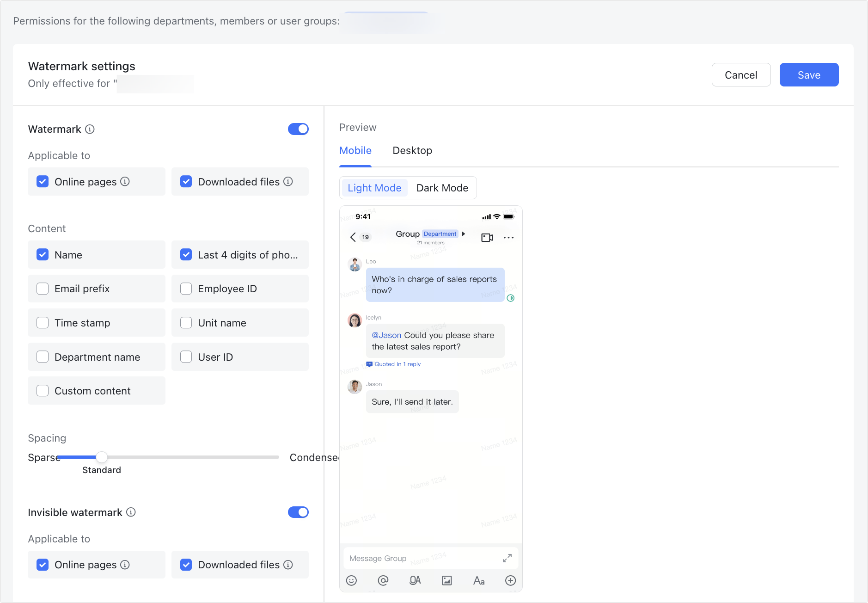Expand the Department group details chevron

[464, 234]
